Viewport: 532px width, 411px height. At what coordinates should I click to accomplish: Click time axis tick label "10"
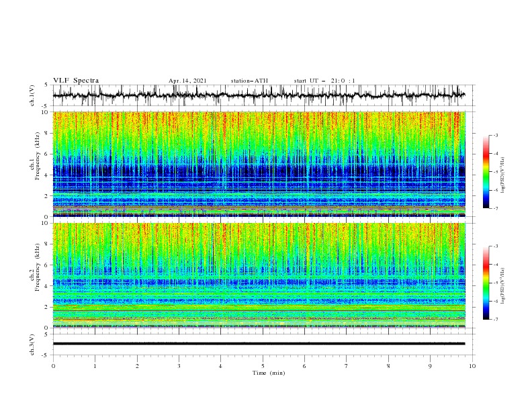tap(472, 366)
